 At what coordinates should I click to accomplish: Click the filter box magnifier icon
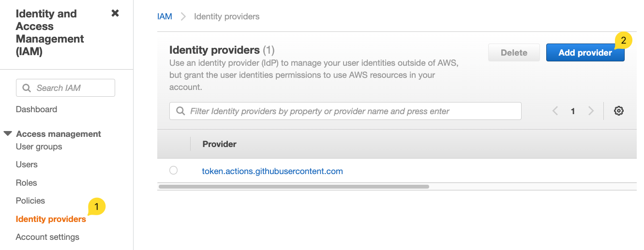click(180, 111)
